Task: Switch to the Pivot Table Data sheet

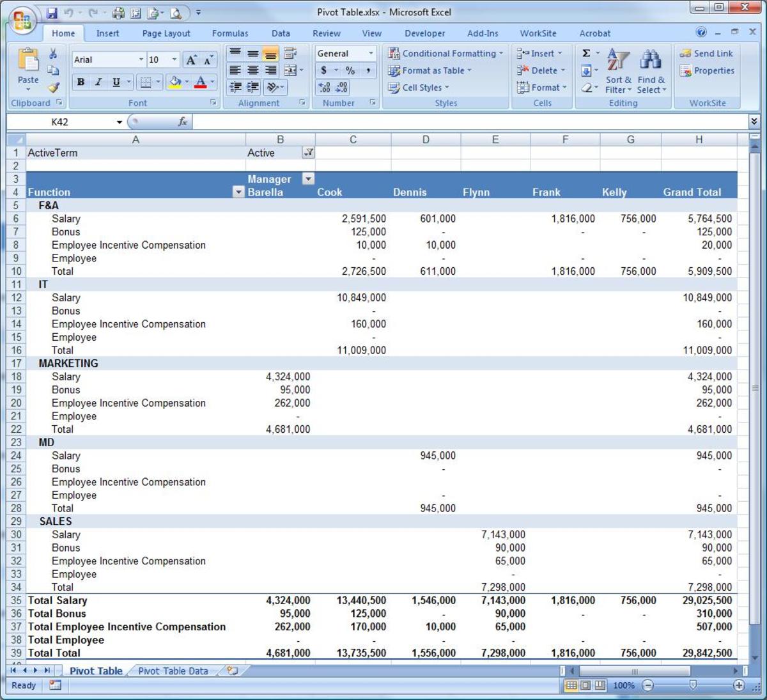Action: pyautogui.click(x=173, y=671)
